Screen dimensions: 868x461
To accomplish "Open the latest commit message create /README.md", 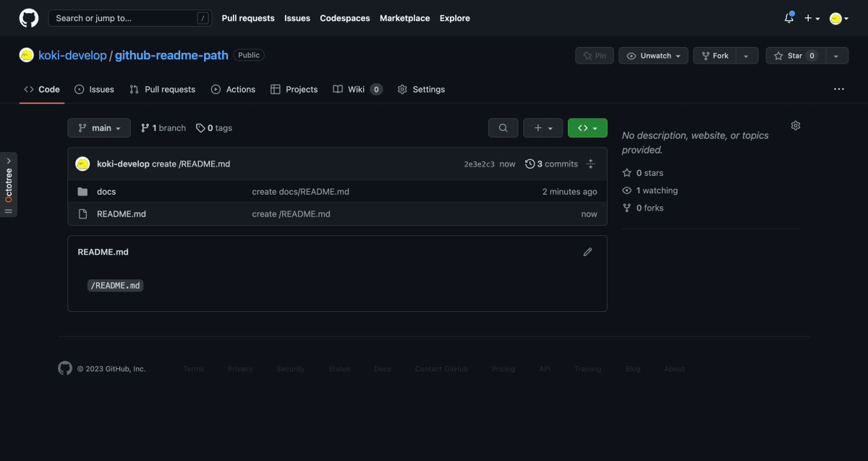I will [191, 164].
